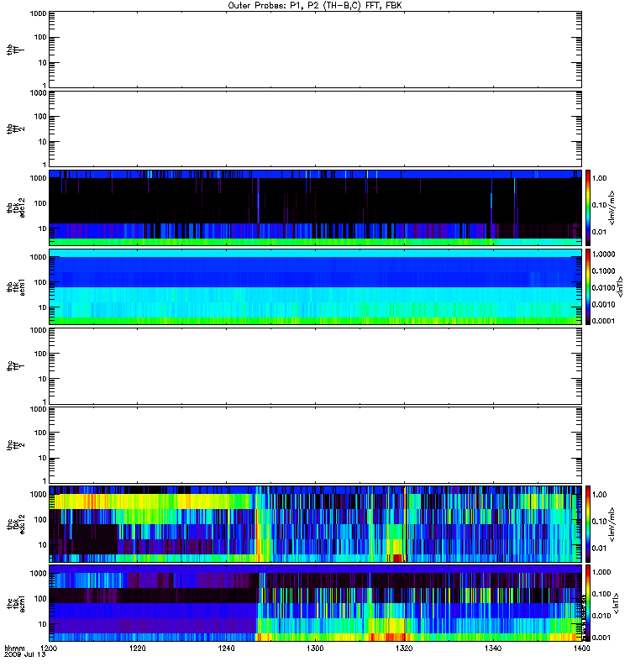Click '0.01' on thb edc12 color scale
This screenshot has height=672, width=630.
pyautogui.click(x=599, y=232)
